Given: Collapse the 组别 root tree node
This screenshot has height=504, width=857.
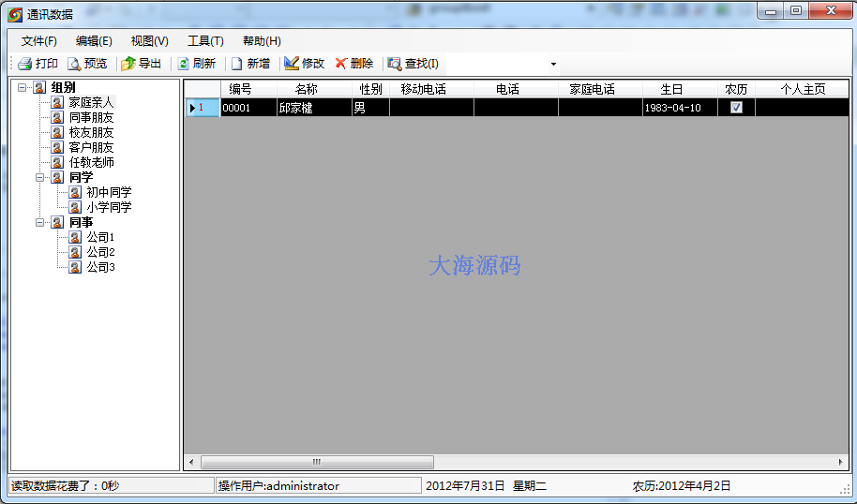Looking at the screenshot, I should click(22, 87).
